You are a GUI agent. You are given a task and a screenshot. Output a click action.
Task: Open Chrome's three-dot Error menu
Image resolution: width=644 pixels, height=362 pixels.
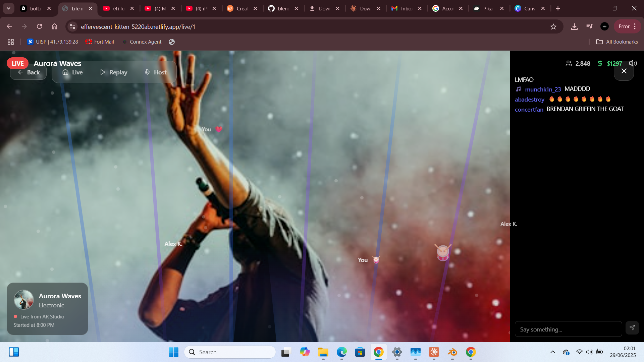click(x=635, y=26)
